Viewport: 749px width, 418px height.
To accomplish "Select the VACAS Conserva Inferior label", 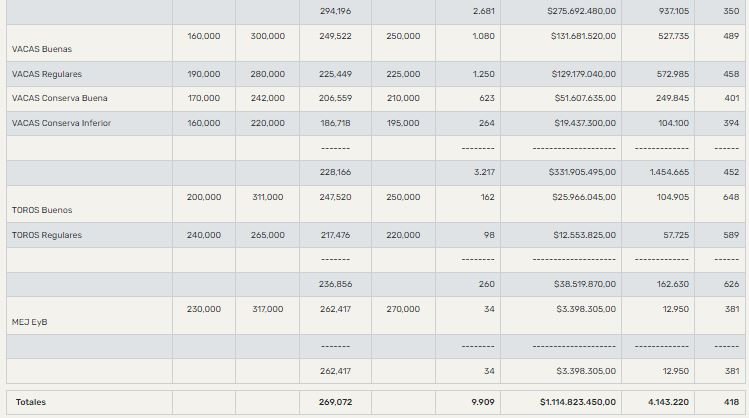I will click(x=61, y=123).
